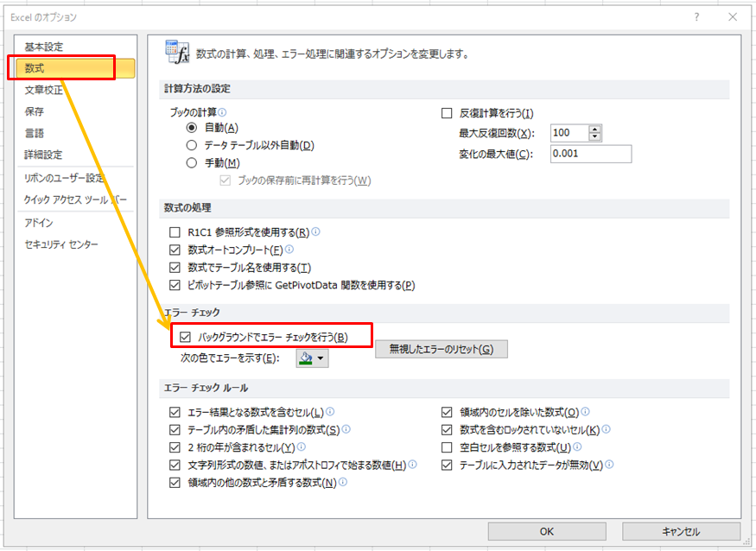
Task: Toggle 2 桁の年が含まれるセル(Y) checkbox
Action: click(x=175, y=447)
